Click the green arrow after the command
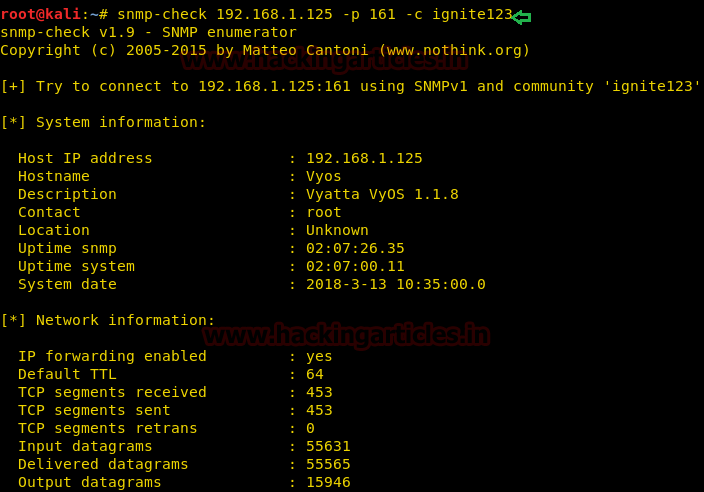 pyautogui.click(x=521, y=16)
